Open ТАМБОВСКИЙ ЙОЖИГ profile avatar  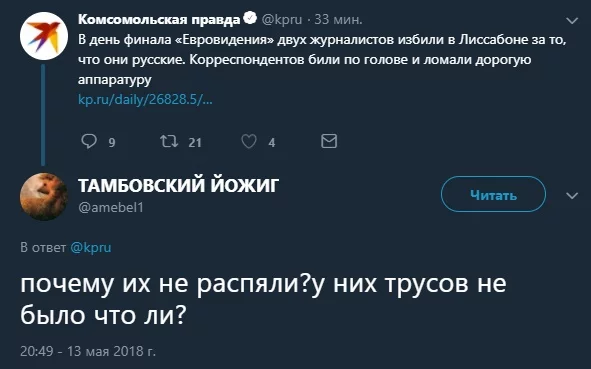(44, 196)
